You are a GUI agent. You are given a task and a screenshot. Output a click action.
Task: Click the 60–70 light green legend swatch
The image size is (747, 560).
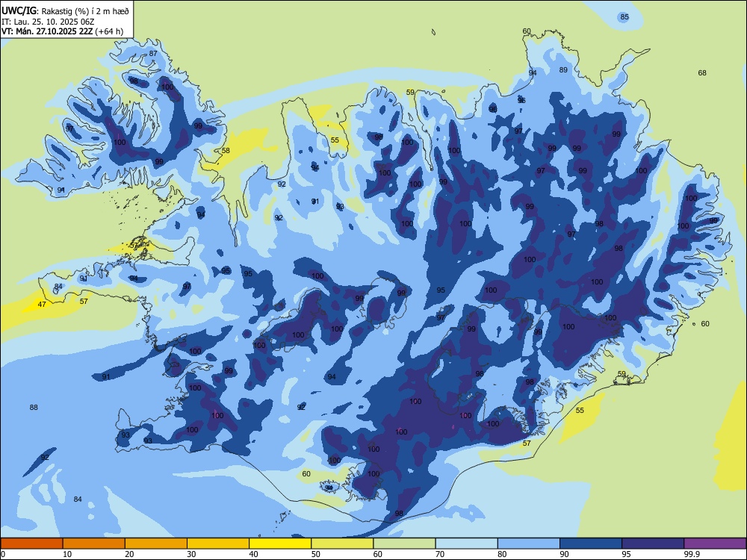404,544
